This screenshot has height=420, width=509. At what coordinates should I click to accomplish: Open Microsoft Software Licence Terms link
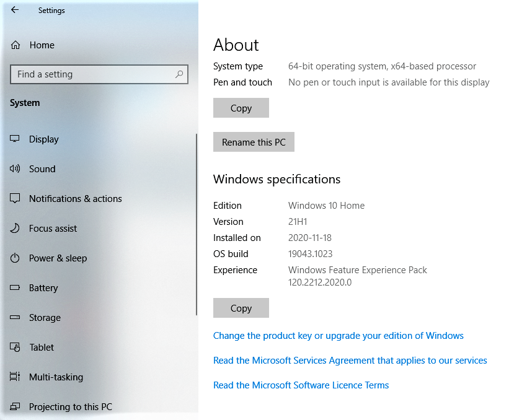point(301,385)
